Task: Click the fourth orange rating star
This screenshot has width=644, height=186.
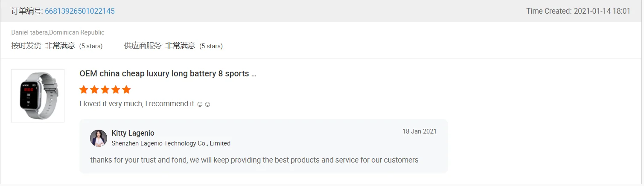Action: click(116, 90)
